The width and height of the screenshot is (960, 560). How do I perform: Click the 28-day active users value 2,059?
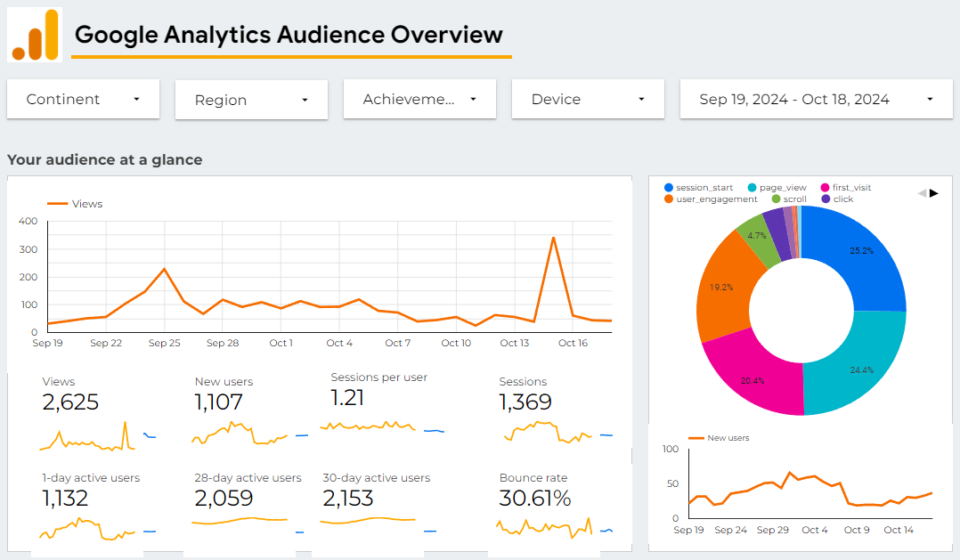(224, 499)
